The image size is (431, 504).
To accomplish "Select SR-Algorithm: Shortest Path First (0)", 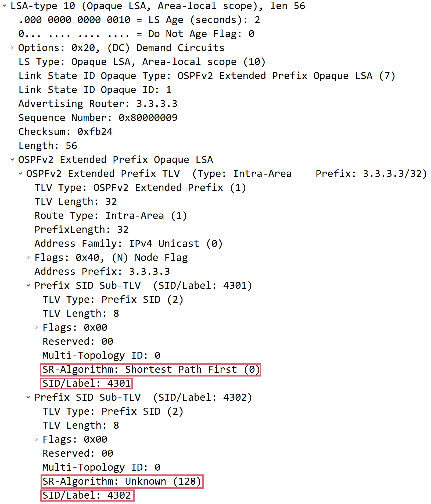I will click(150, 369).
